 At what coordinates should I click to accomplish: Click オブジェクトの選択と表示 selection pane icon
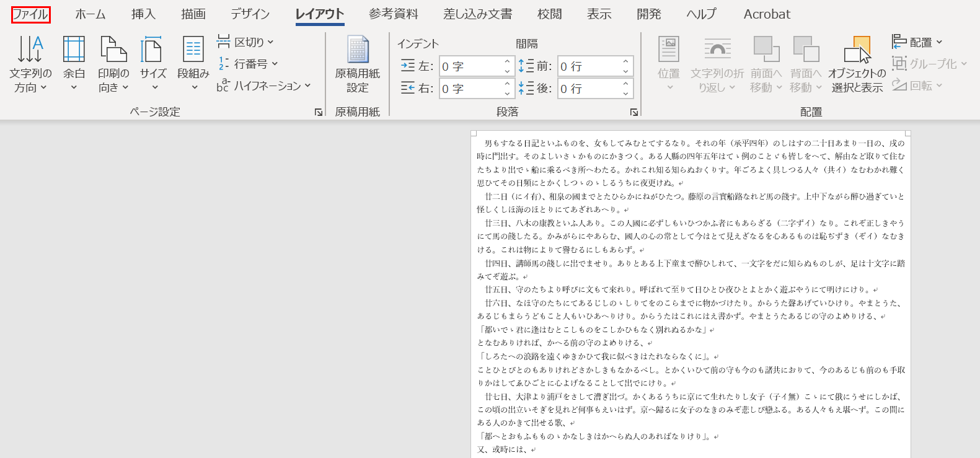[857, 50]
